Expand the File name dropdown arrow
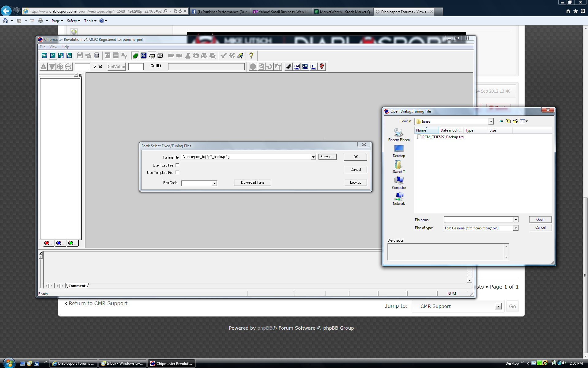 (x=516, y=220)
